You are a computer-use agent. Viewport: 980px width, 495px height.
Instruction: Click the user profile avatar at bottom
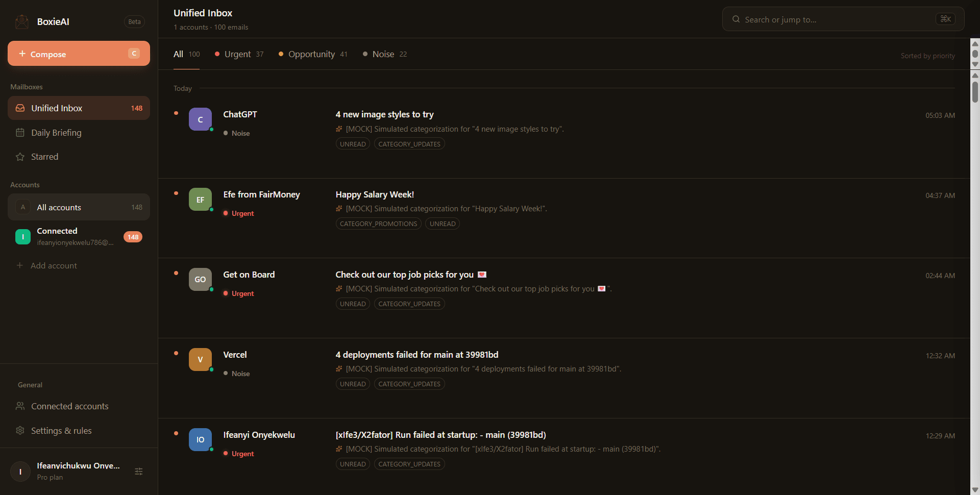click(20, 472)
